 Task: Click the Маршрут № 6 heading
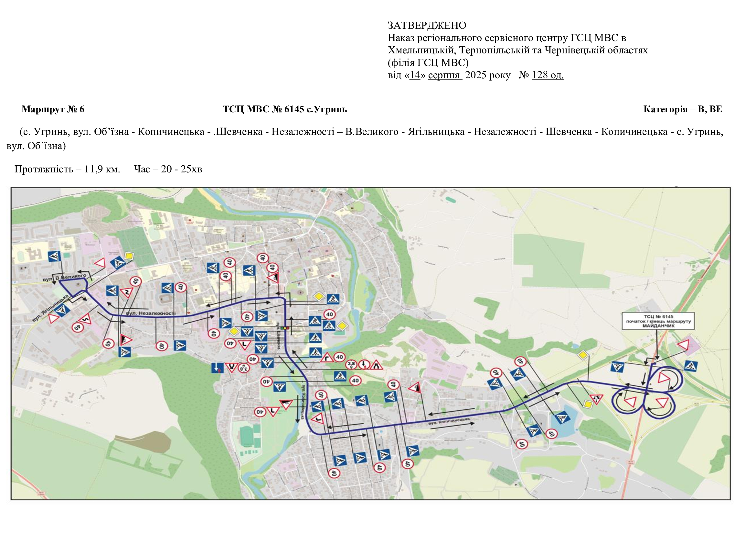tap(53, 109)
